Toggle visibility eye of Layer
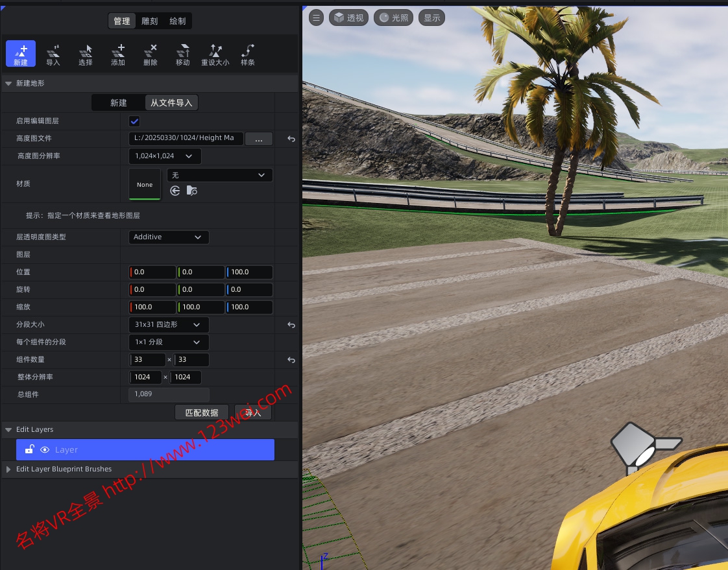 45,450
